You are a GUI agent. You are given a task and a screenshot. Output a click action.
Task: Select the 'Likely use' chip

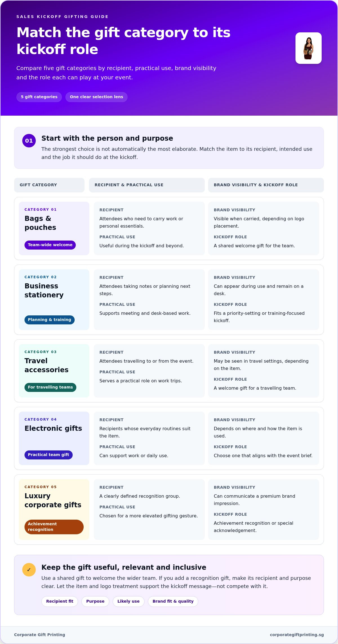click(x=128, y=601)
